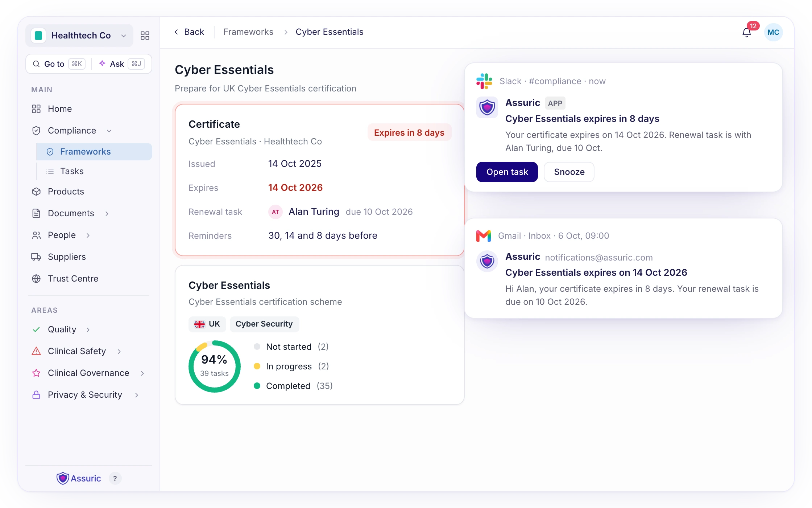Click the notification bell icon
This screenshot has height=508, width=812.
(x=746, y=33)
